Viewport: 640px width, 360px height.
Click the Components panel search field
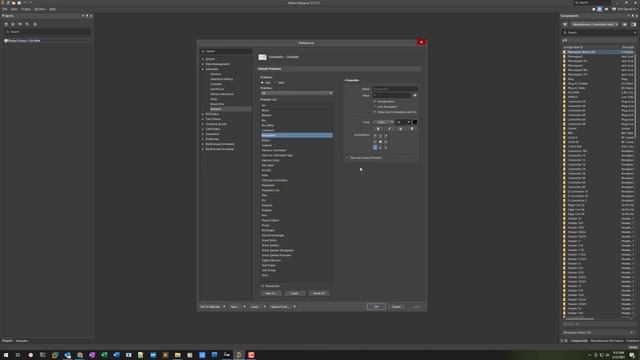coord(599,33)
